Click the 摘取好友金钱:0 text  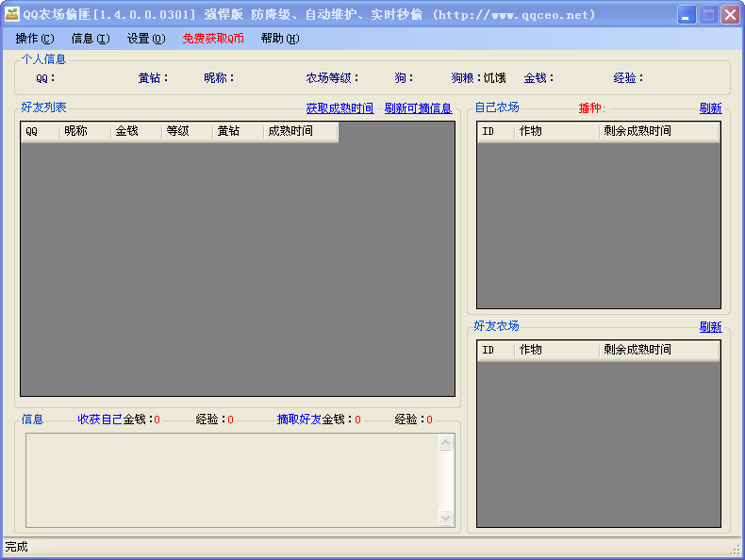point(319,420)
